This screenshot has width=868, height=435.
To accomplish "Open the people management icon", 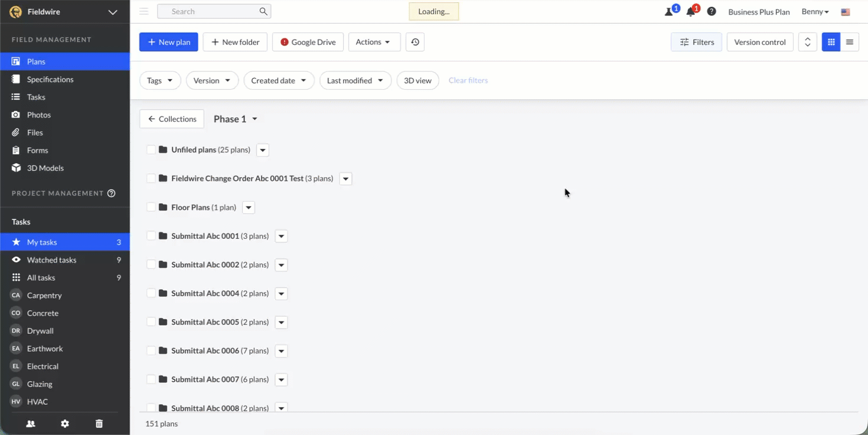I will (31, 424).
